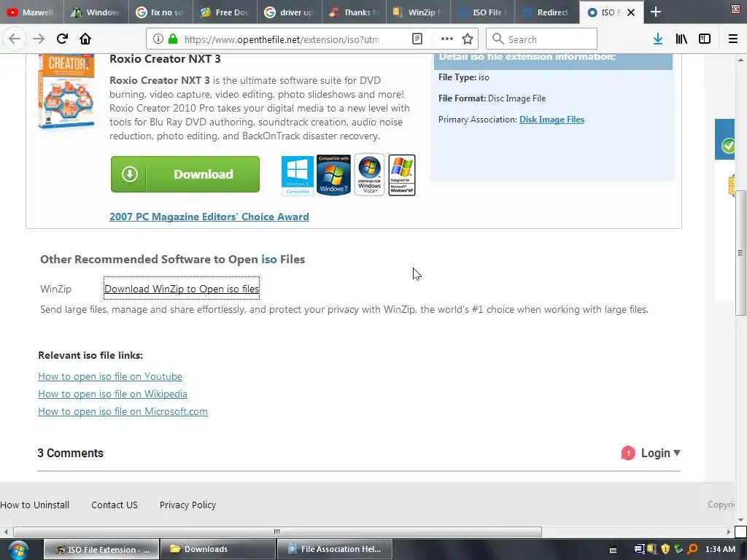This screenshot has height=560, width=747.
Task: Open page actions three-dot menu
Action: tap(447, 39)
